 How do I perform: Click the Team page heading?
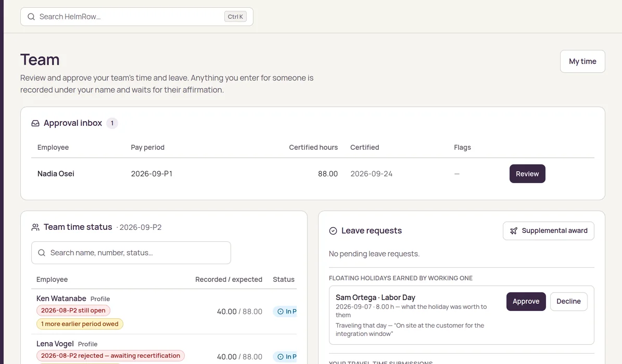pyautogui.click(x=40, y=60)
